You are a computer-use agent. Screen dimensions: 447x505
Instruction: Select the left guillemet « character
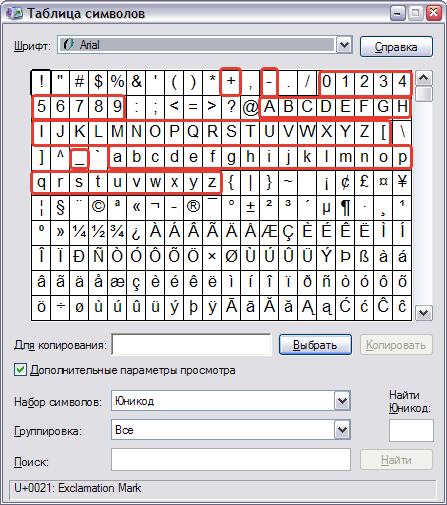pos(136,207)
